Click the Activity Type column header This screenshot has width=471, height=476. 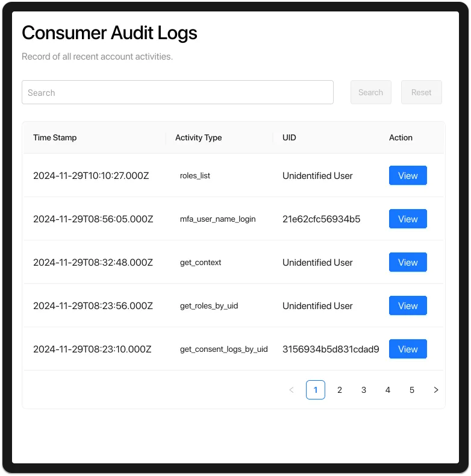(198, 137)
